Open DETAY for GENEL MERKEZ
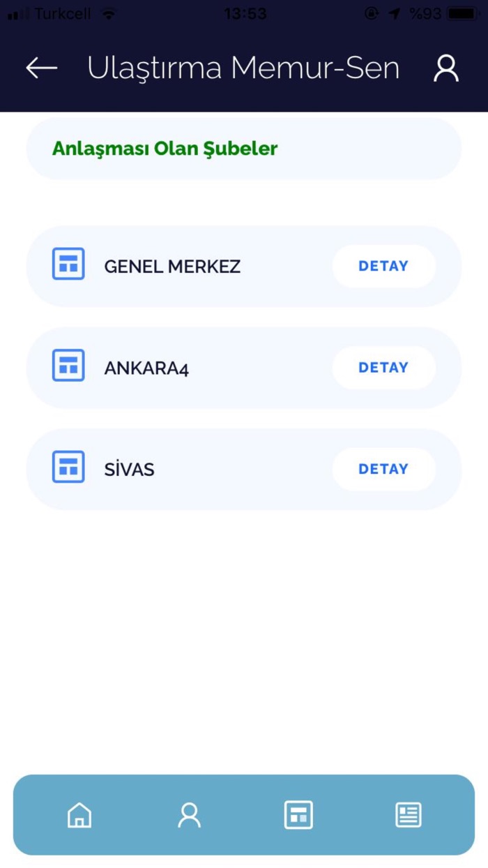The image size is (488, 868). (x=383, y=266)
